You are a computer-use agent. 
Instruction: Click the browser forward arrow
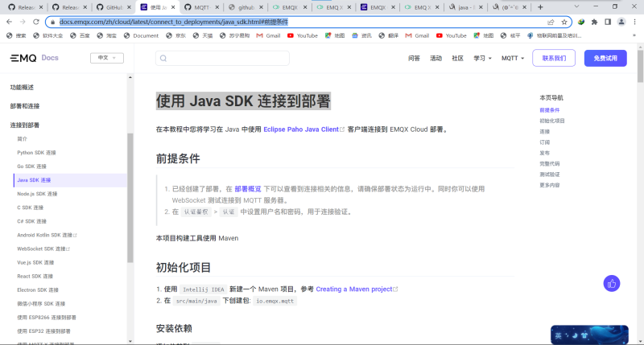23,22
